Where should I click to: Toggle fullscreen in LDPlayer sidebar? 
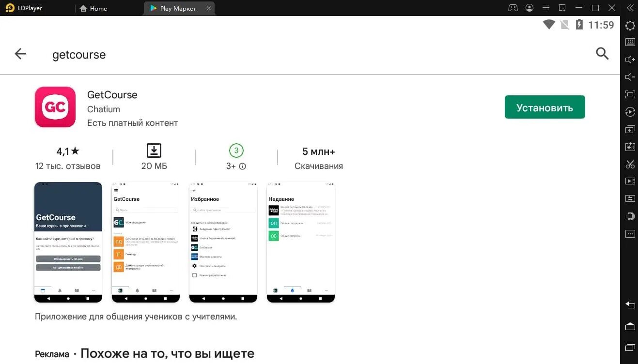tap(630, 94)
